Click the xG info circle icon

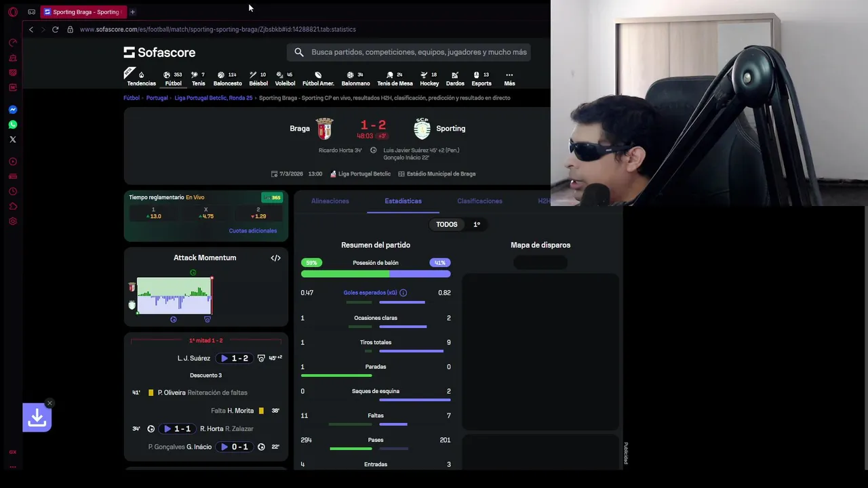click(x=403, y=293)
